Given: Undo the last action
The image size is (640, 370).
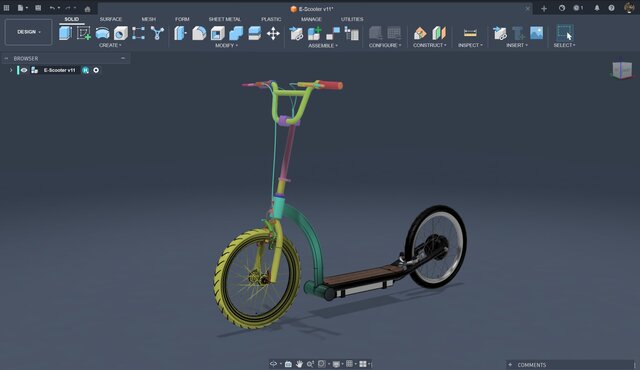Looking at the screenshot, I should [52, 8].
